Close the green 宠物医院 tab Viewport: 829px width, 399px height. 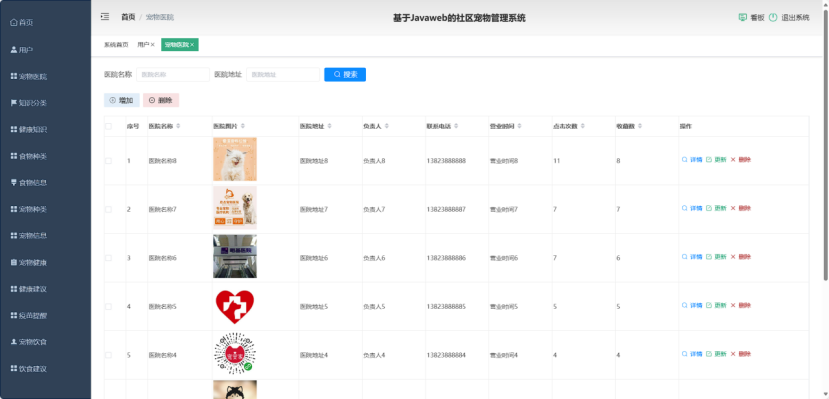(192, 45)
